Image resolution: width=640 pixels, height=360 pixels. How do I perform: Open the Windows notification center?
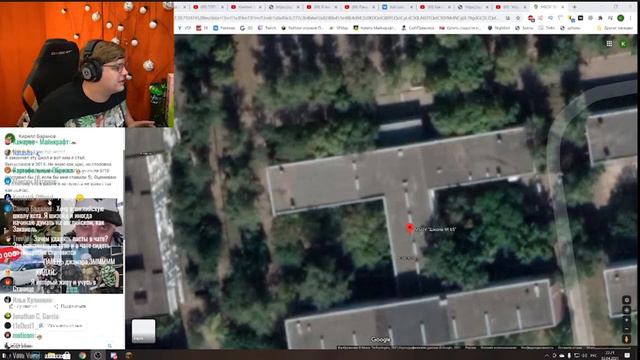(x=627, y=356)
